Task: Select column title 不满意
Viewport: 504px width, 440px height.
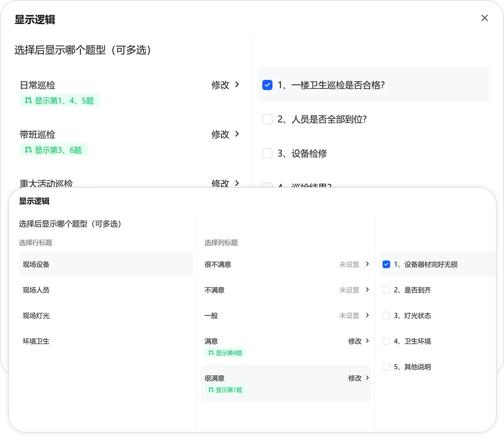Action: click(x=215, y=290)
